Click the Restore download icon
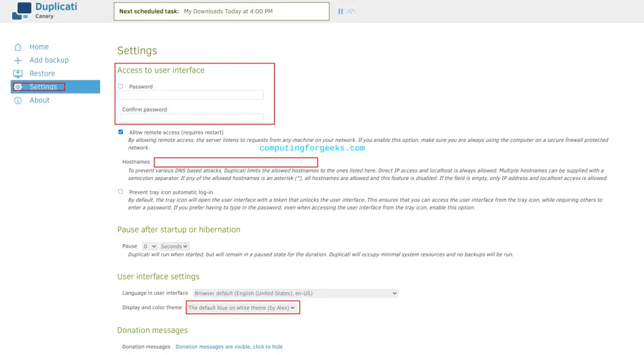The image size is (644, 355). coord(18,74)
